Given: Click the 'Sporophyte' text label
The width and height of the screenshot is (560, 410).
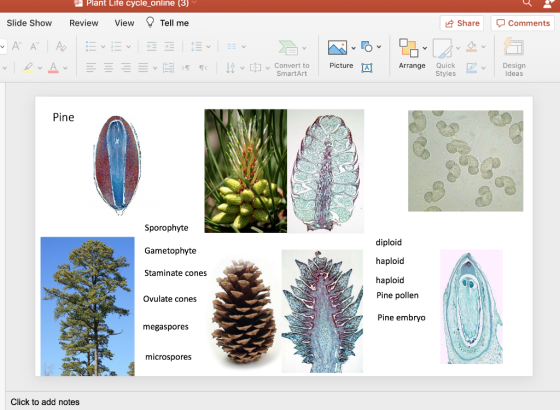Looking at the screenshot, I should (166, 228).
